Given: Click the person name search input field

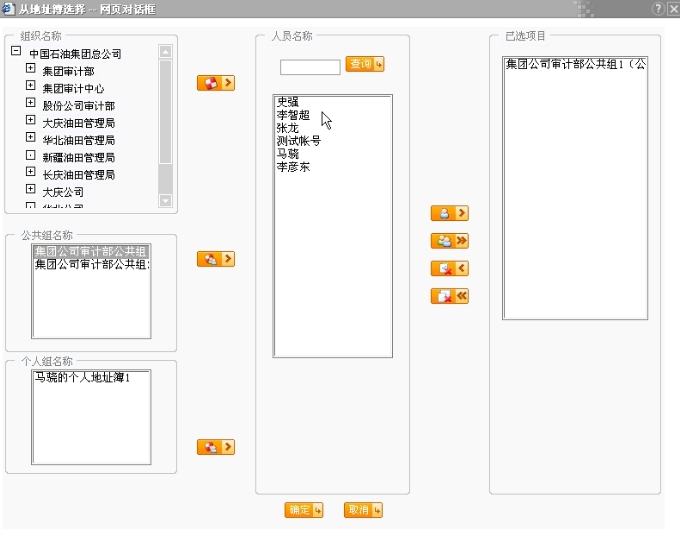Looking at the screenshot, I should click(x=310, y=68).
